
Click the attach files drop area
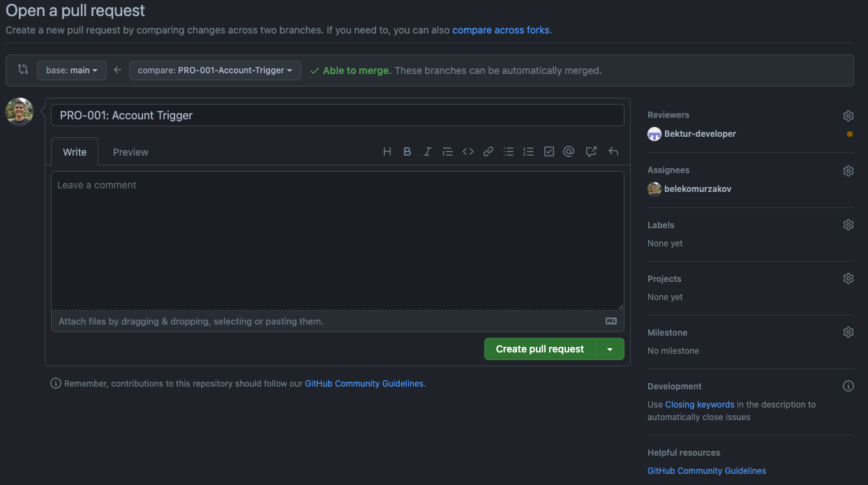point(338,321)
